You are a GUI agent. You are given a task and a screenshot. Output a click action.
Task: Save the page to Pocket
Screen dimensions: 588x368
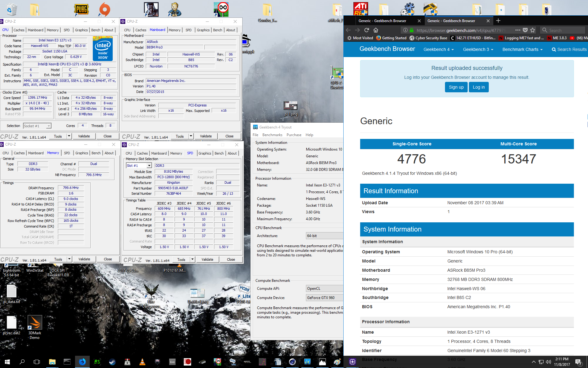tap(525, 30)
